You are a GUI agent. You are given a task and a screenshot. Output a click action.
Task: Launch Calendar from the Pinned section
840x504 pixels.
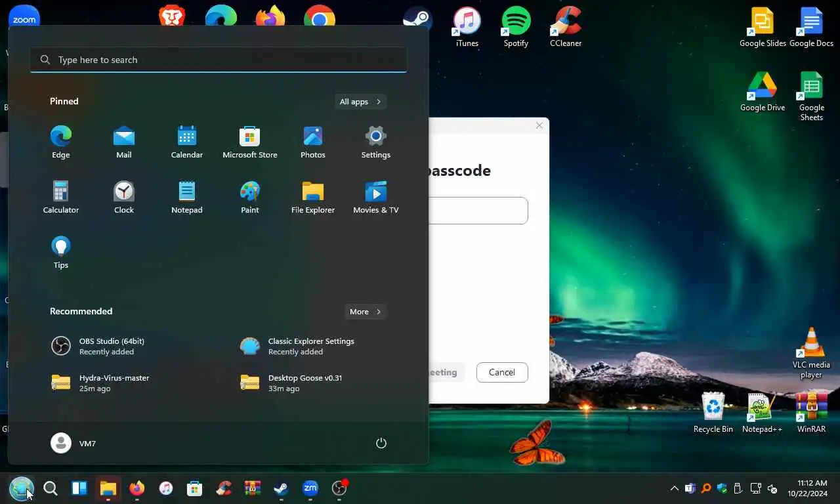(x=186, y=142)
